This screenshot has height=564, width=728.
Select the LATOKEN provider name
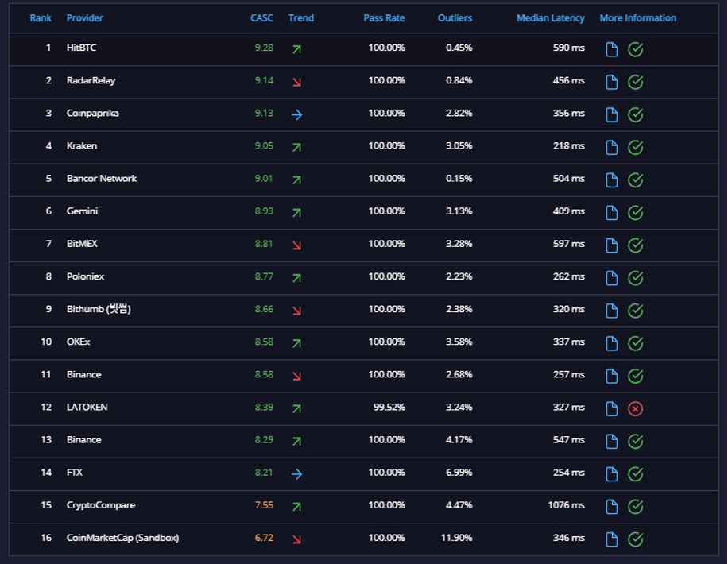[x=87, y=407]
